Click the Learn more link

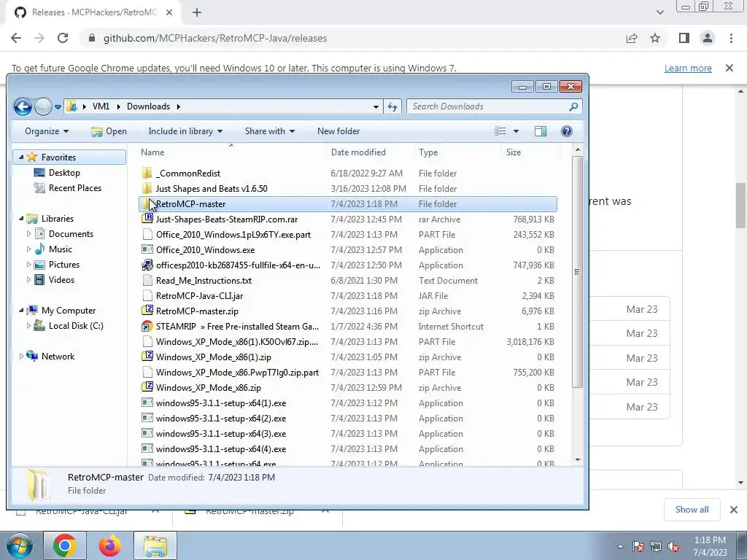(688, 68)
